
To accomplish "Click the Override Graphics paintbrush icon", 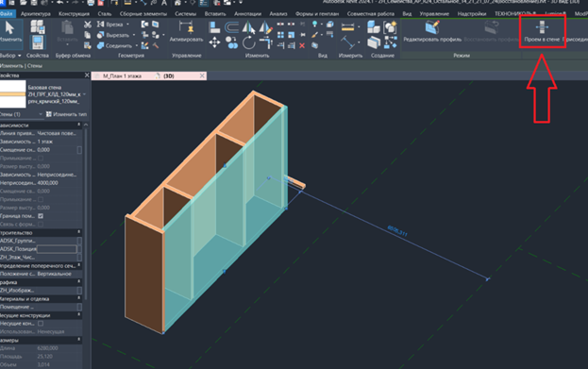I will [314, 35].
